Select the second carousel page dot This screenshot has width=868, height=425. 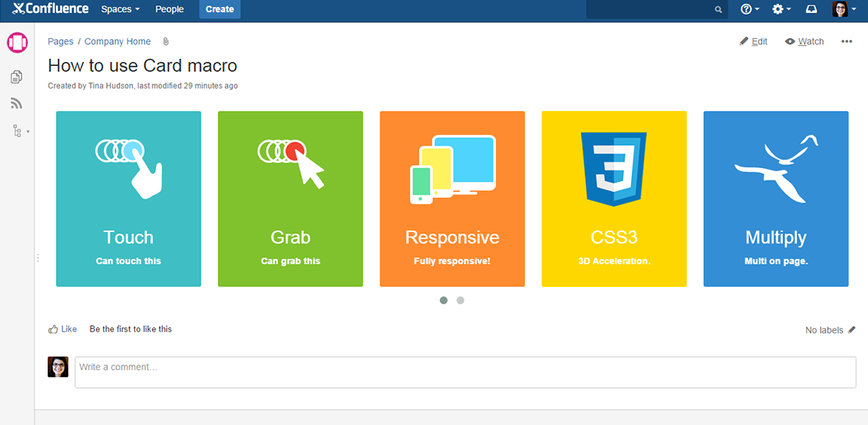[460, 300]
